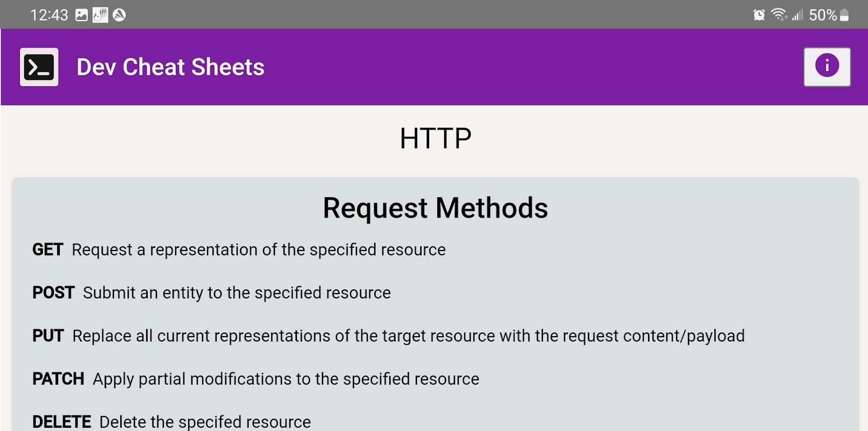
Task: Select the HTTP page heading
Action: (435, 138)
